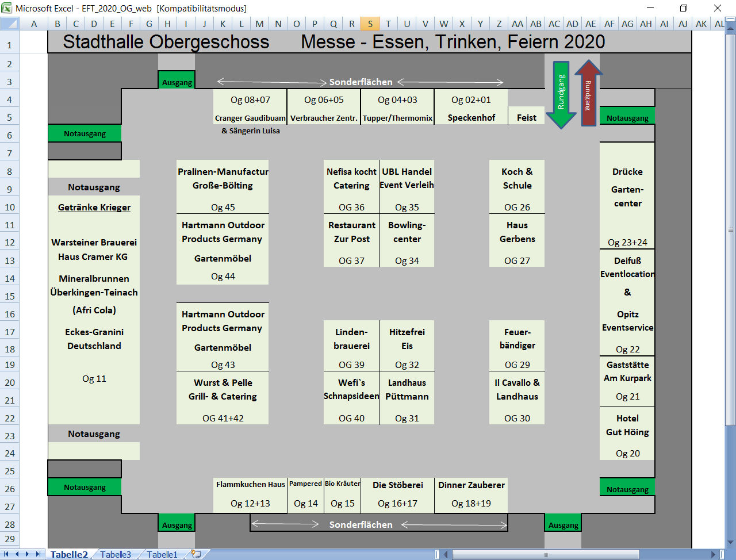736x560 pixels.
Task: Click the vertical scrollbar thumb
Action: [731, 230]
